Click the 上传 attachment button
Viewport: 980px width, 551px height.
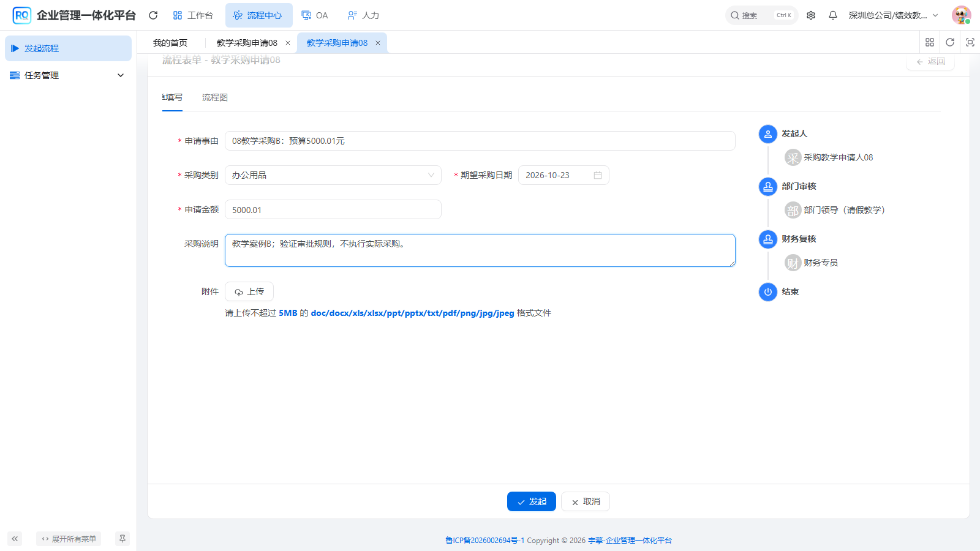(249, 291)
